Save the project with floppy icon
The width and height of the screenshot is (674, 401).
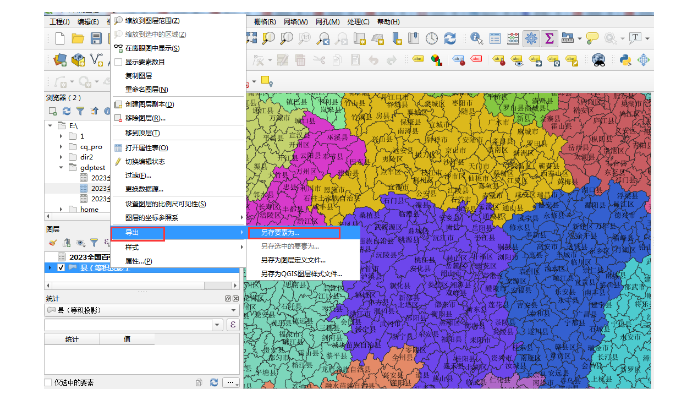click(96, 39)
